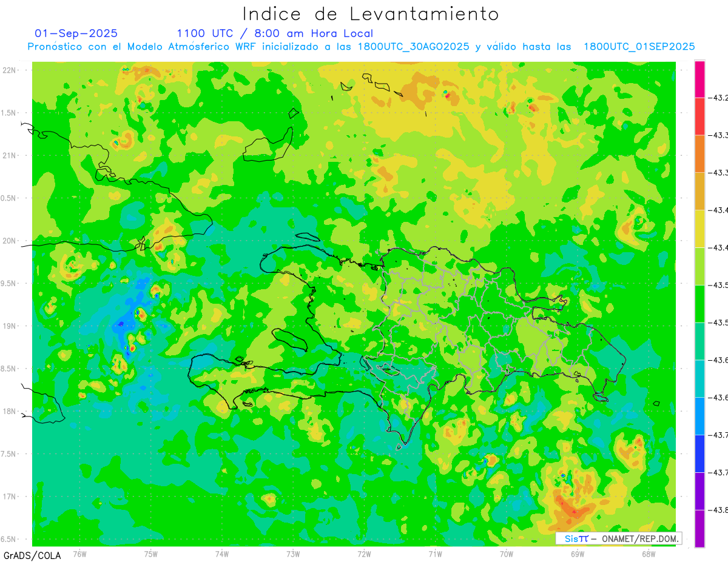Click the cyan color bar swatch

click(x=699, y=378)
